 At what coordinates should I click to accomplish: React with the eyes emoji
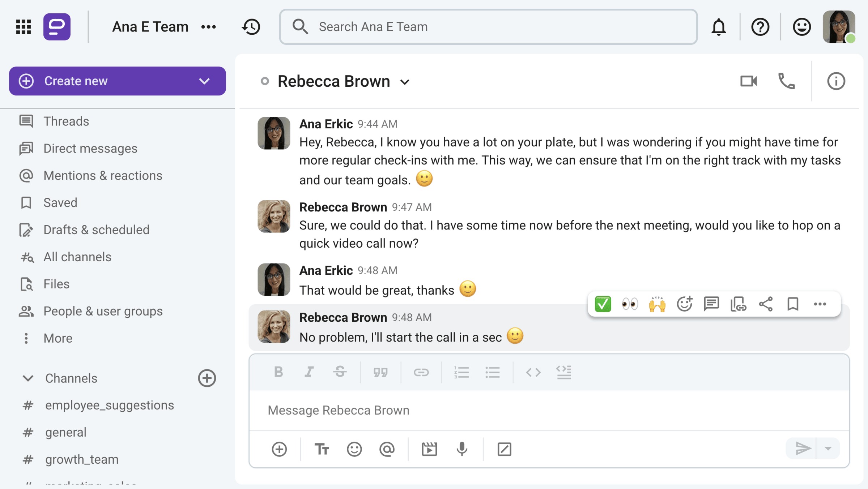point(630,304)
